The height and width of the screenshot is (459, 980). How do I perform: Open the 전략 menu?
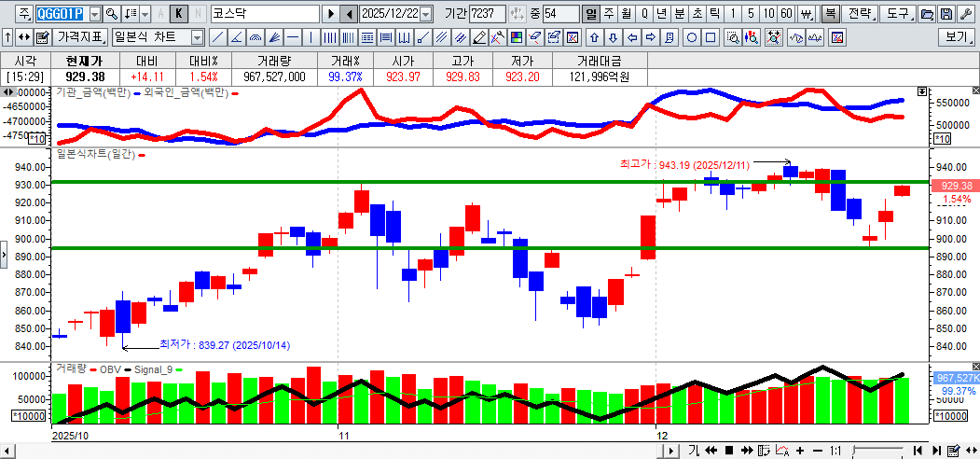[862, 14]
